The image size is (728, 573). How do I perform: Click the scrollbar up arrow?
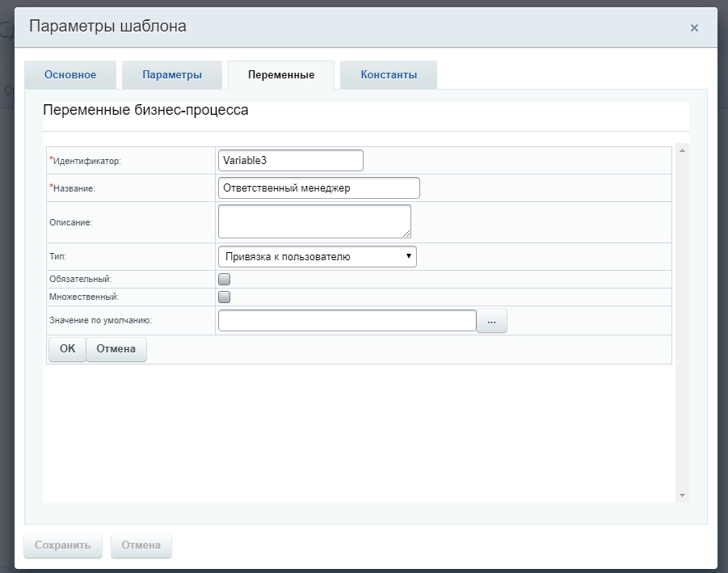[x=682, y=150]
